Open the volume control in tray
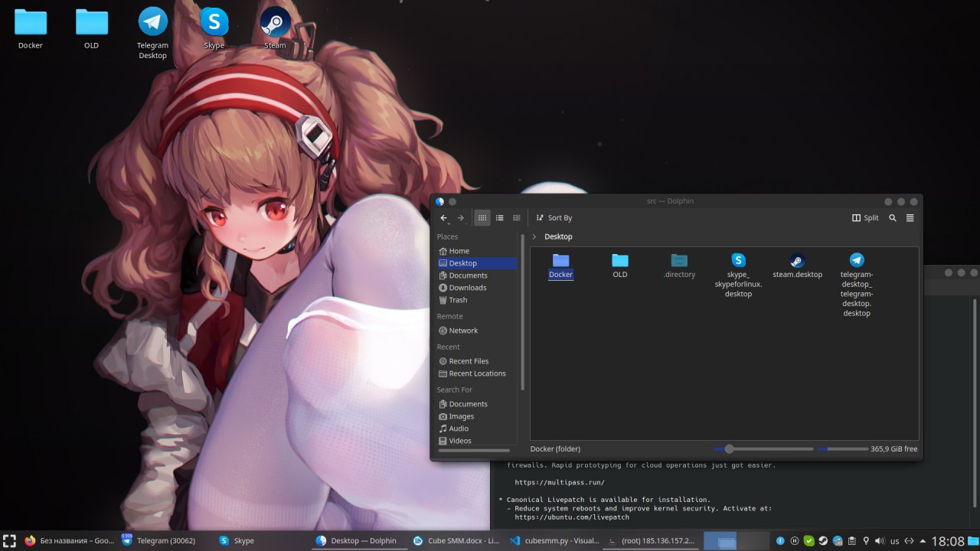Image resolution: width=980 pixels, height=551 pixels. click(880, 541)
